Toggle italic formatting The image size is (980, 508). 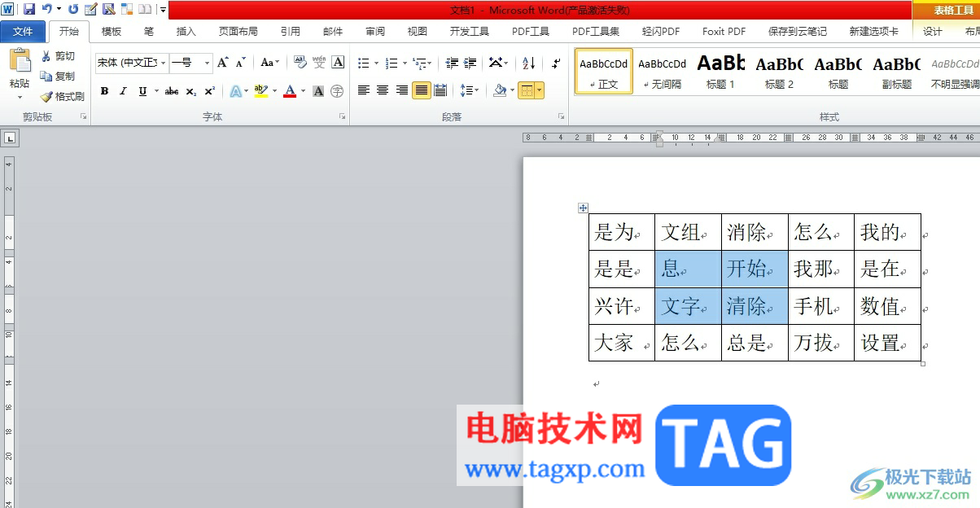coord(123,91)
